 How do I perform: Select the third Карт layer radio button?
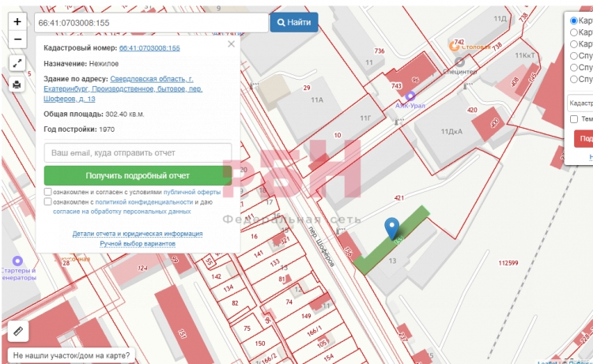pyautogui.click(x=574, y=44)
